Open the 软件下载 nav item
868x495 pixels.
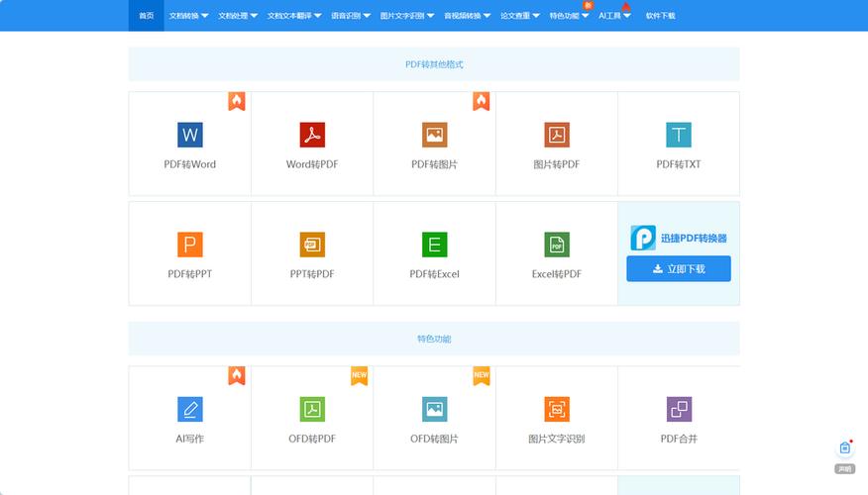coord(660,16)
